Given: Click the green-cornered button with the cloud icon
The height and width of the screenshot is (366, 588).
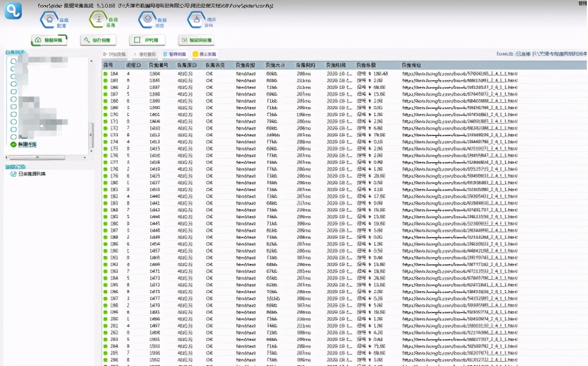Looking at the screenshot, I should (x=49, y=40).
